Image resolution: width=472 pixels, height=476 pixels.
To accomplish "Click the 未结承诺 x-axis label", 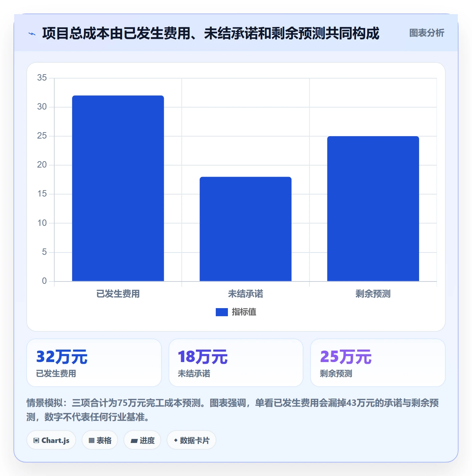I will 245,294.
